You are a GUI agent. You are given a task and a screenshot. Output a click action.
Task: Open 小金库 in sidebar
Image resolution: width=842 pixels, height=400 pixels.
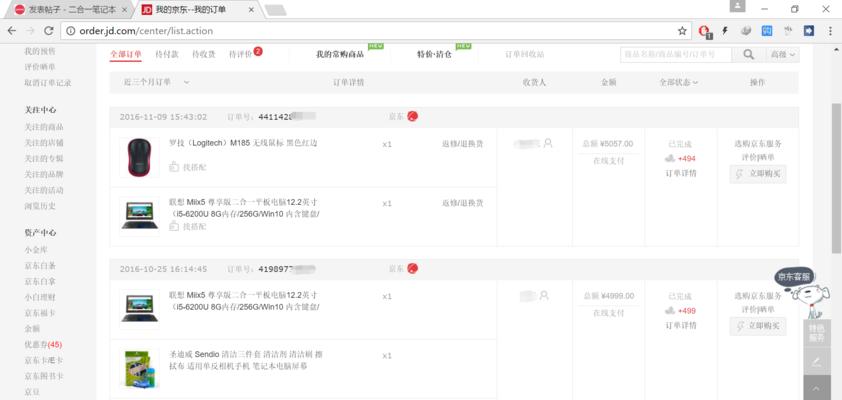pyautogui.click(x=36, y=250)
